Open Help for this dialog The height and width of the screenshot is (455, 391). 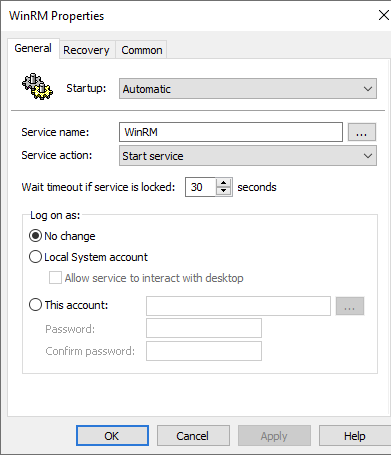[x=355, y=436]
